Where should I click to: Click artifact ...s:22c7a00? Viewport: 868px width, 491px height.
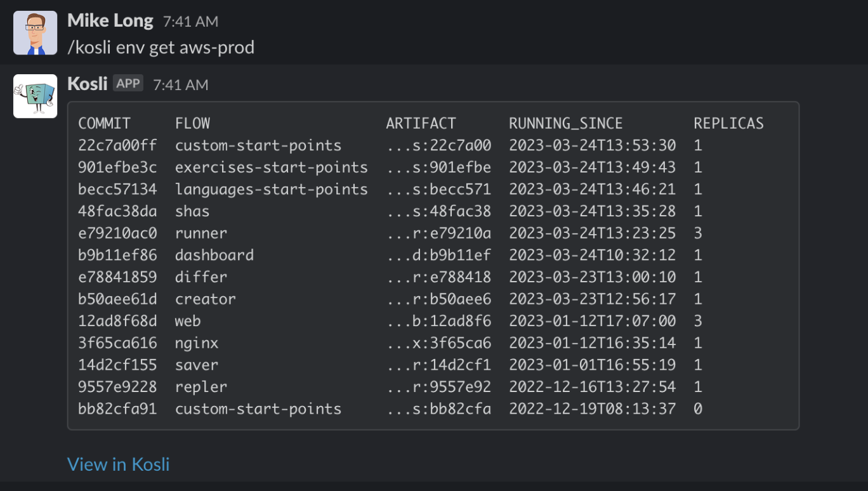tap(438, 145)
